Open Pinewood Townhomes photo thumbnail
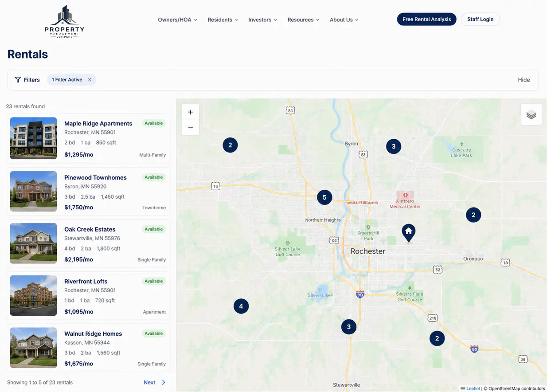Viewport: 547px width, 392px height. click(33, 192)
